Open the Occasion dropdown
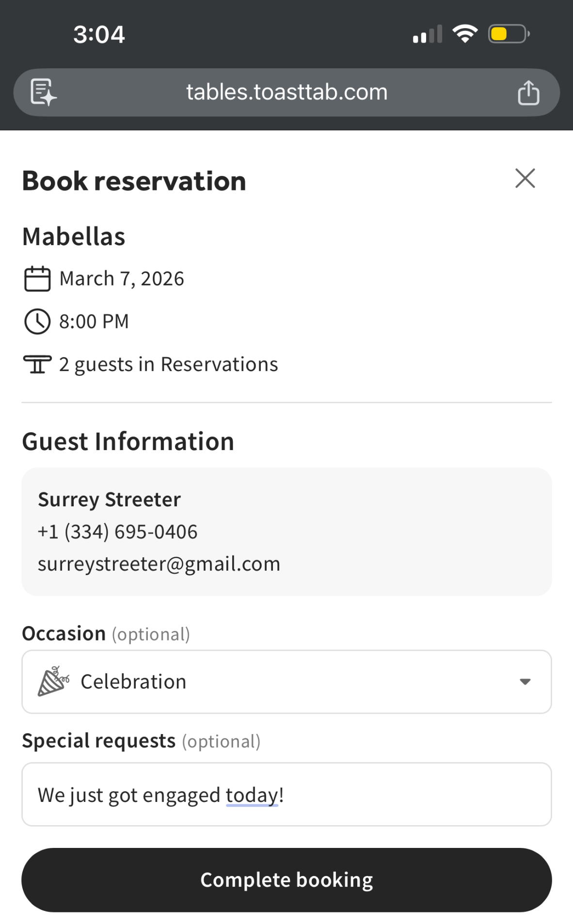 tap(286, 681)
